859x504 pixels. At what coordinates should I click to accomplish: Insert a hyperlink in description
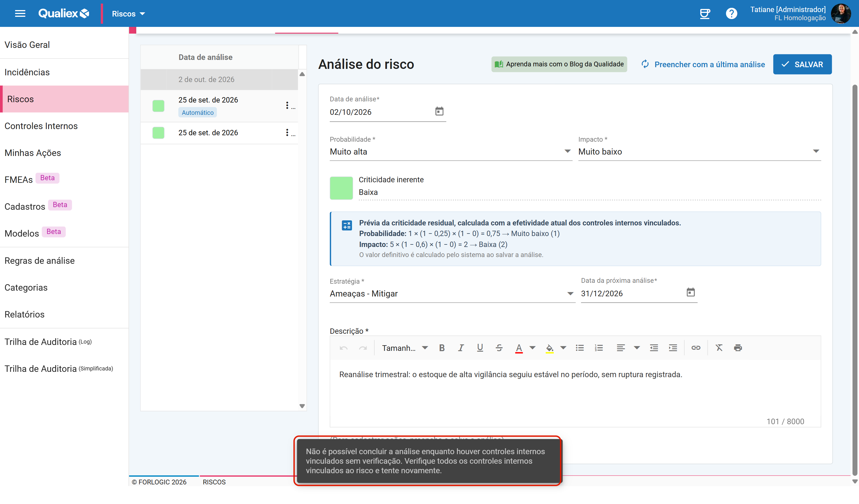coord(696,348)
